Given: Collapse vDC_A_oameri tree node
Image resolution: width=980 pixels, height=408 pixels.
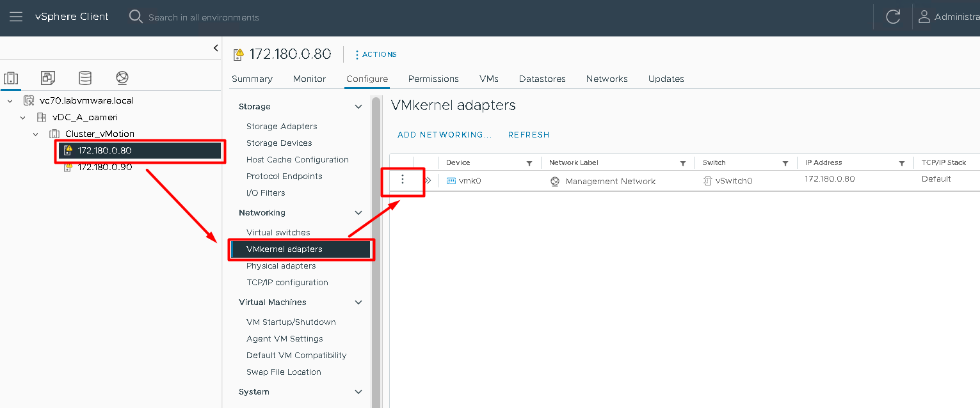Looking at the screenshot, I should click(x=23, y=118).
